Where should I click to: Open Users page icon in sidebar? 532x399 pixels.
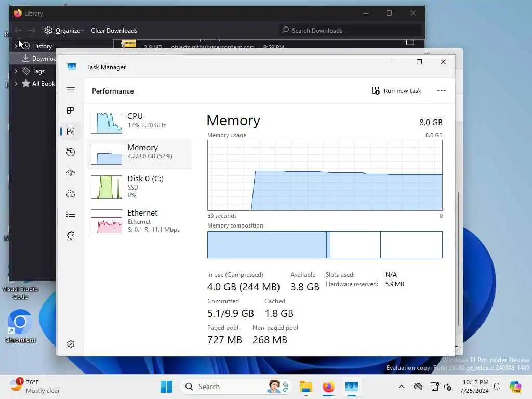coord(71,193)
